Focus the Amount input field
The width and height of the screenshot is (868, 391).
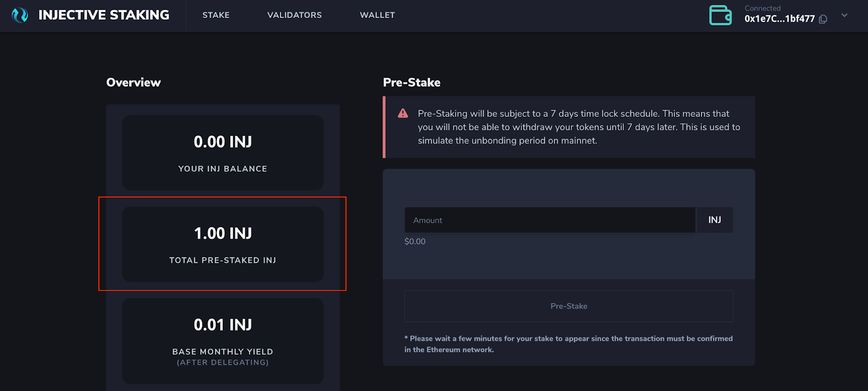coord(550,220)
